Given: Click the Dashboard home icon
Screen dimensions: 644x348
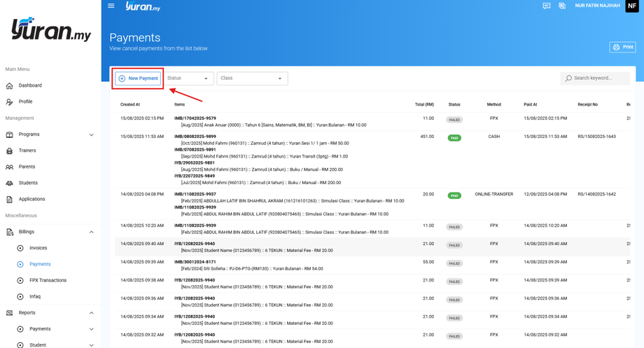Looking at the screenshot, I should pos(10,85).
